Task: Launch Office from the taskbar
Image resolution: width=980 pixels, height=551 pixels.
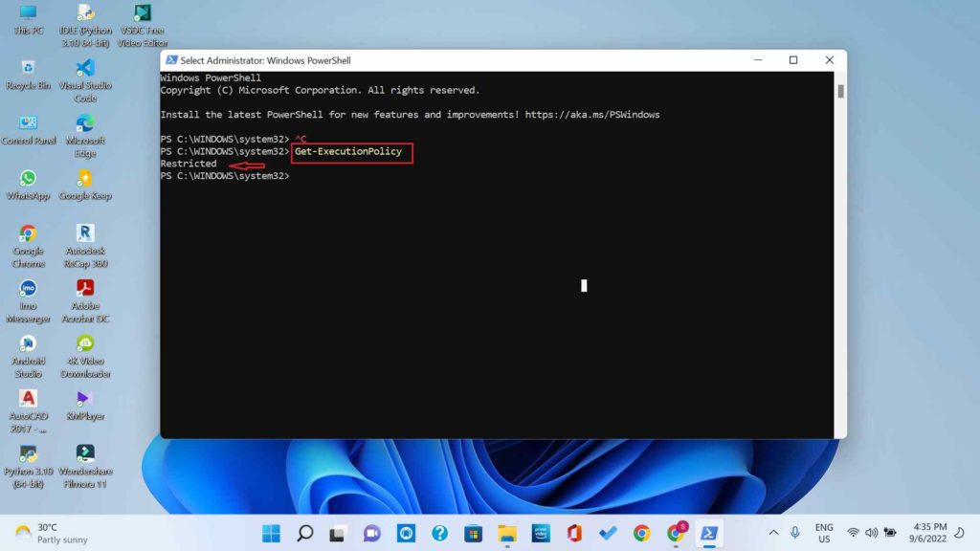Action: [574, 533]
